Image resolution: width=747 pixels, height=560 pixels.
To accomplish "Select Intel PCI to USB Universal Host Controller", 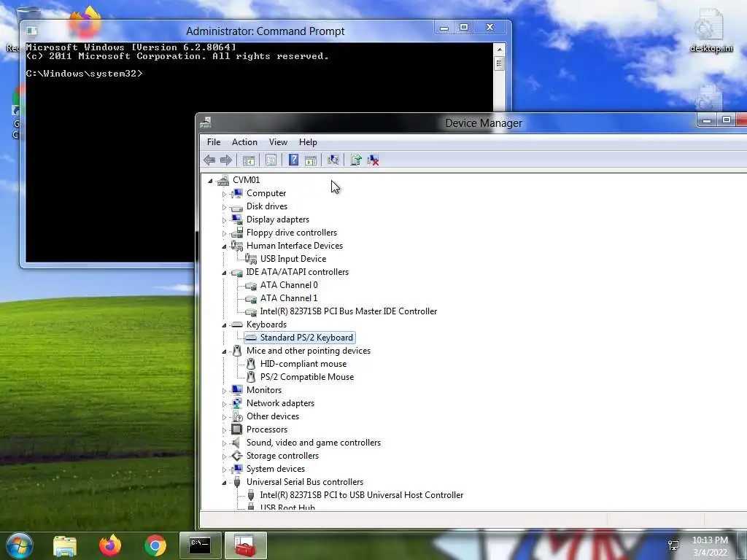I will coord(362,495).
